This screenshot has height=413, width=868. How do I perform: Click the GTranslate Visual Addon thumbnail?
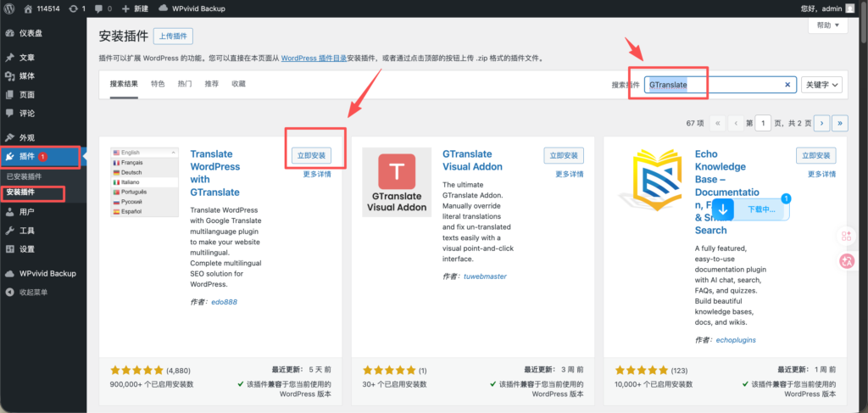[x=397, y=182]
